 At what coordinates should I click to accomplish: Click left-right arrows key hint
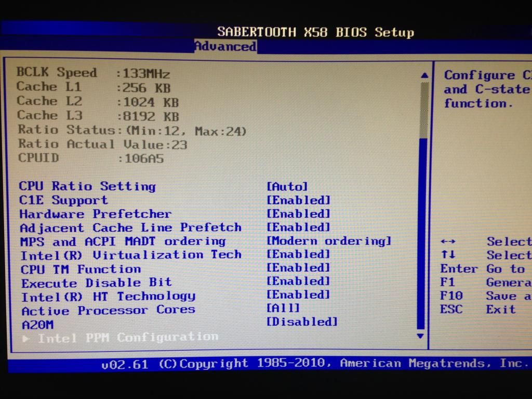448,242
